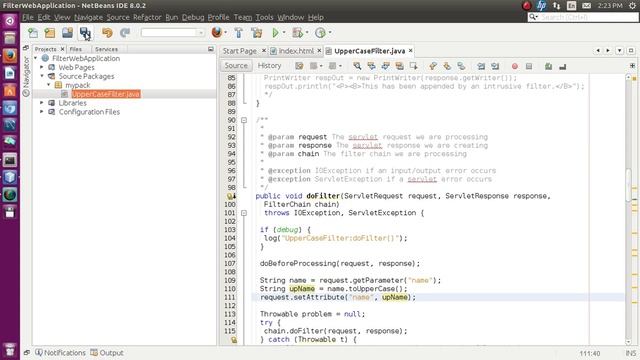Open the Navigate menu

89,17
